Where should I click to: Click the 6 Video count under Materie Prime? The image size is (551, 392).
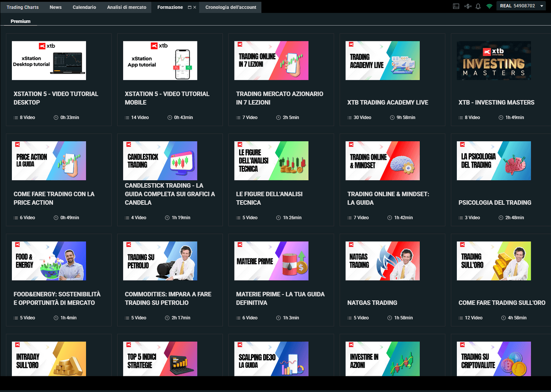click(250, 318)
